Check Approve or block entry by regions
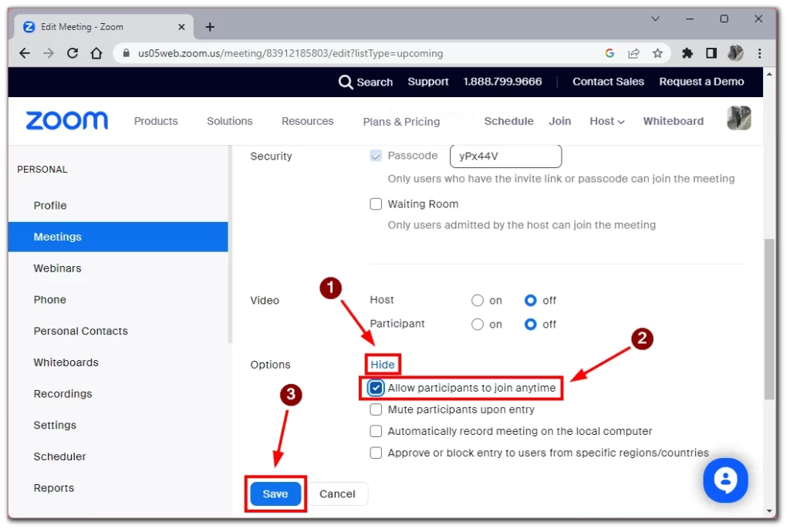790x532 pixels. click(376, 453)
